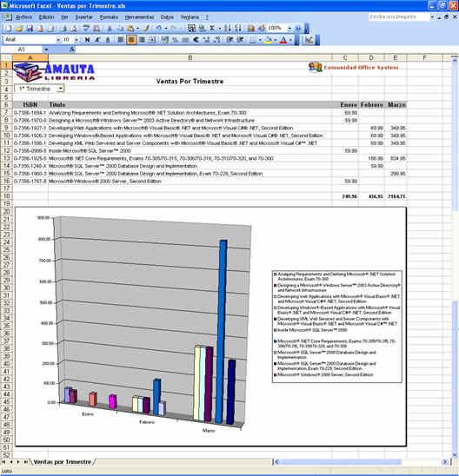Open the Formato menu
The height and width of the screenshot is (476, 459).
109,17
